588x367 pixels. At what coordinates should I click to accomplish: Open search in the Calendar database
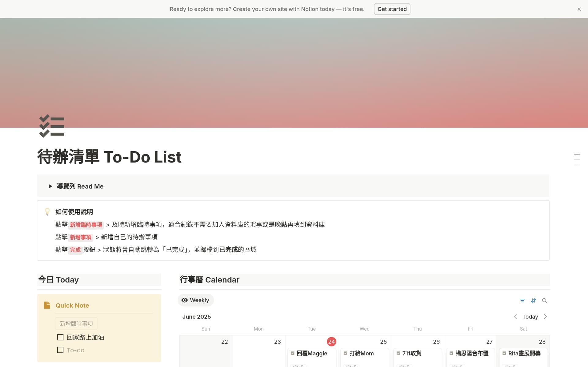[x=545, y=300]
